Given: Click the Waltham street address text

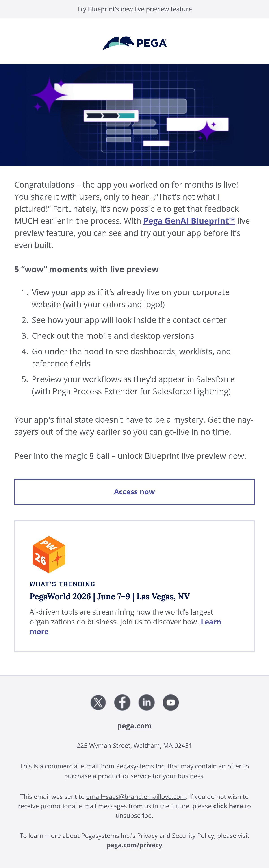Looking at the screenshot, I should tap(134, 745).
